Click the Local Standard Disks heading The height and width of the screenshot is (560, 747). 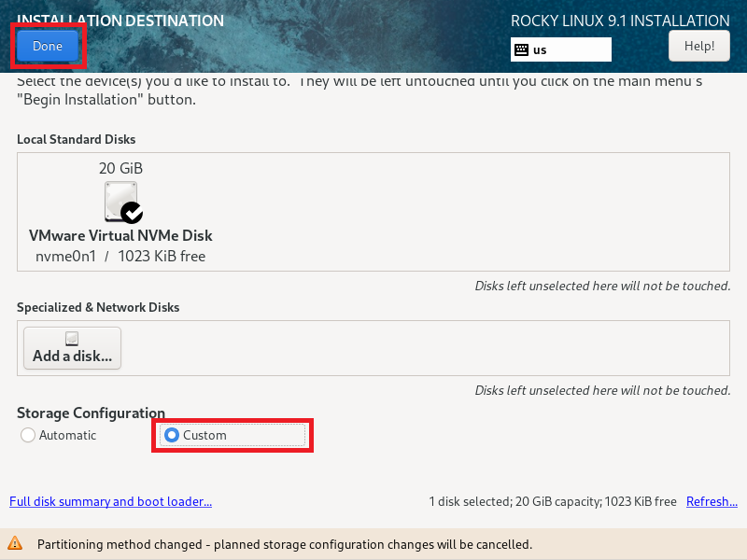(x=77, y=139)
